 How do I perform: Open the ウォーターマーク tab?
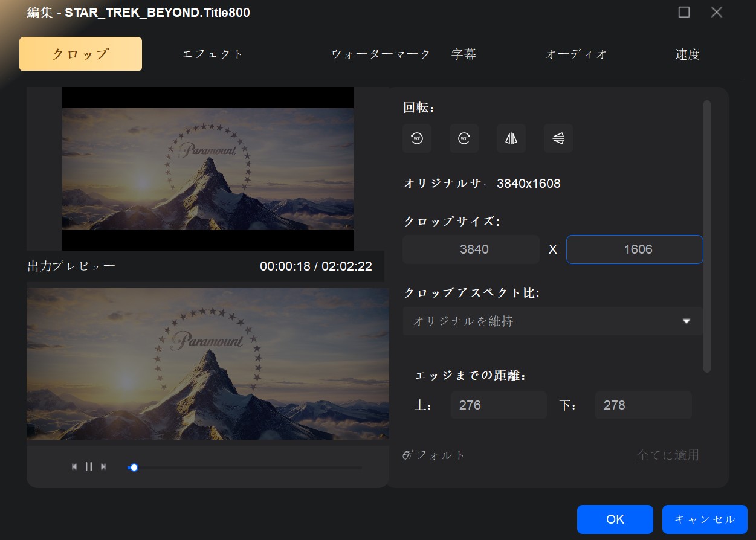[381, 54]
